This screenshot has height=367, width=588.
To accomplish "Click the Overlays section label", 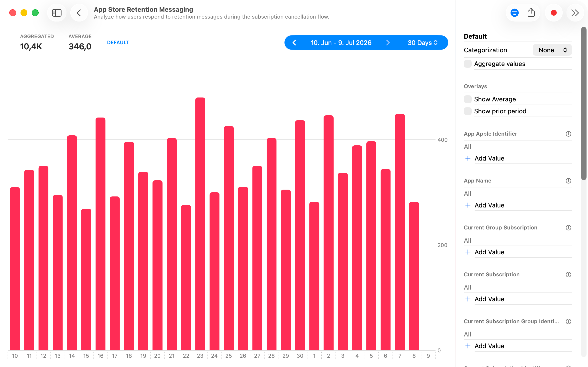I will (475, 86).
